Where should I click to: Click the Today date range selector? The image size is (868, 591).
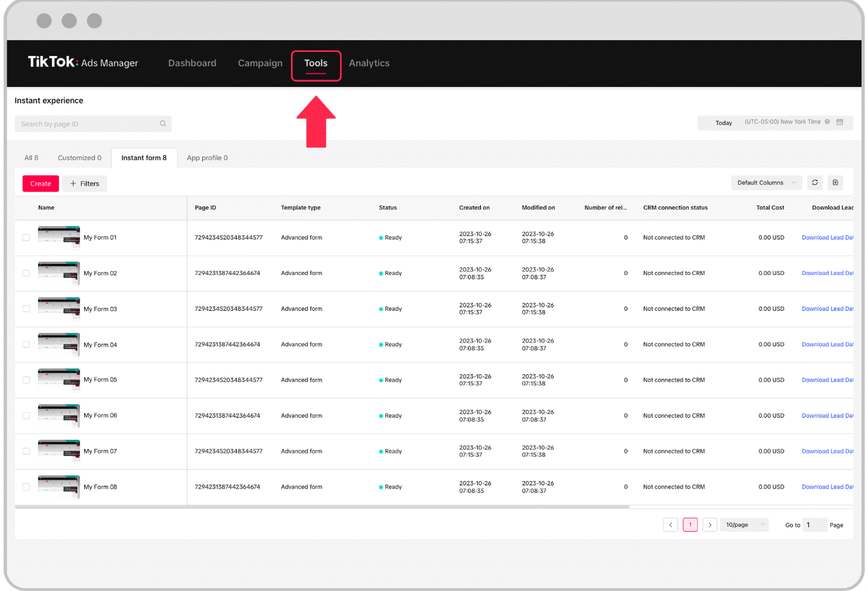click(723, 123)
